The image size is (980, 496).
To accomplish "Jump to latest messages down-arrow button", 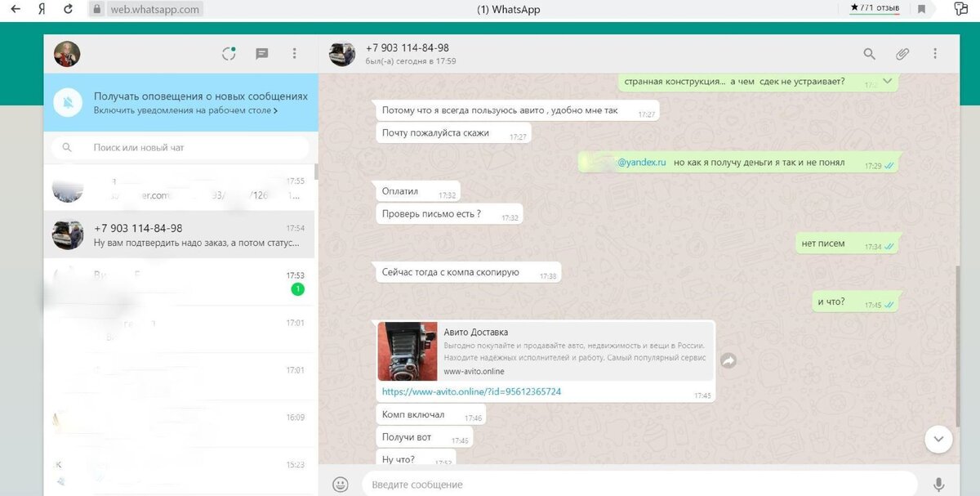I will pyautogui.click(x=938, y=439).
